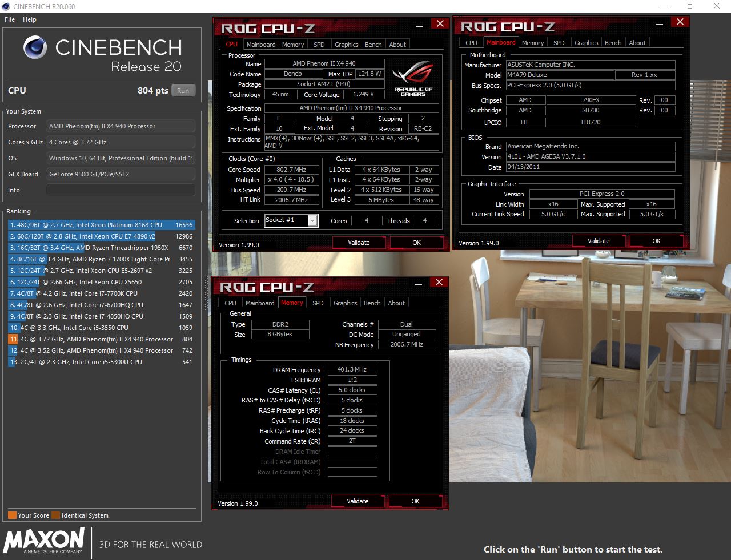Select Core i7-4850HQ ranking row
This screenshot has width=731, height=560.
pyautogui.click(x=101, y=316)
